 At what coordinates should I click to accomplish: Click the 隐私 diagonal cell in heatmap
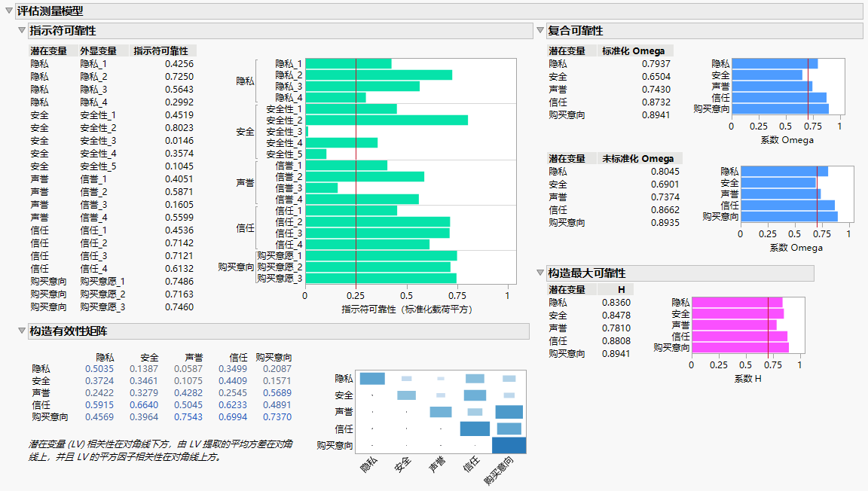point(372,379)
